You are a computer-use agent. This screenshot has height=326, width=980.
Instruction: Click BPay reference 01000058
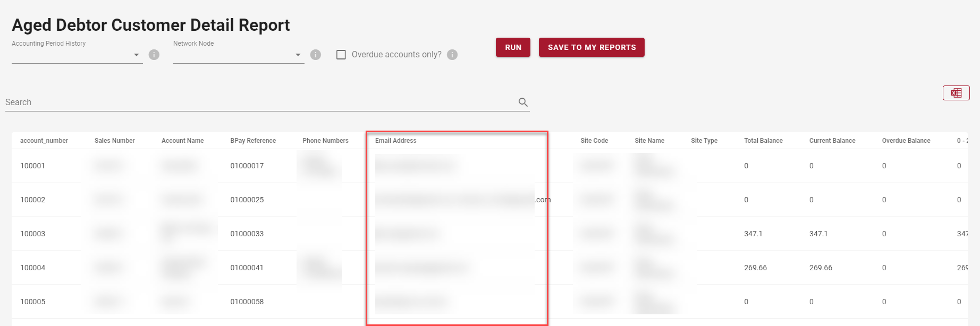(247, 302)
